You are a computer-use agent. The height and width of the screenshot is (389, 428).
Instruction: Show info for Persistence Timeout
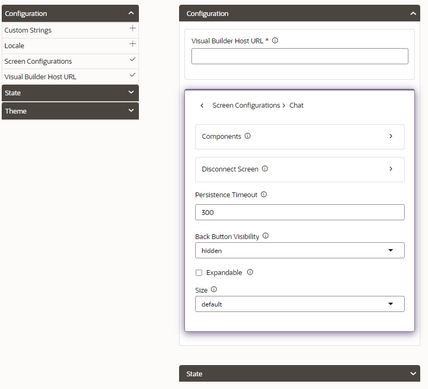point(264,194)
